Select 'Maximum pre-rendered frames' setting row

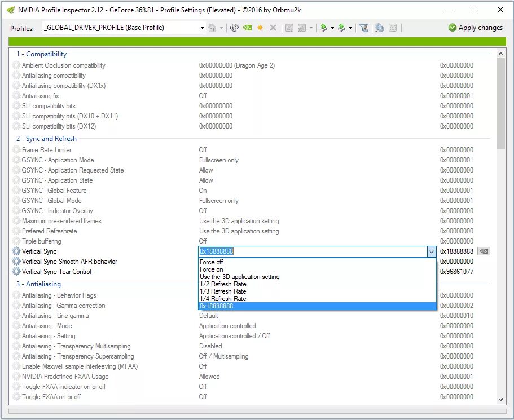tap(252, 221)
